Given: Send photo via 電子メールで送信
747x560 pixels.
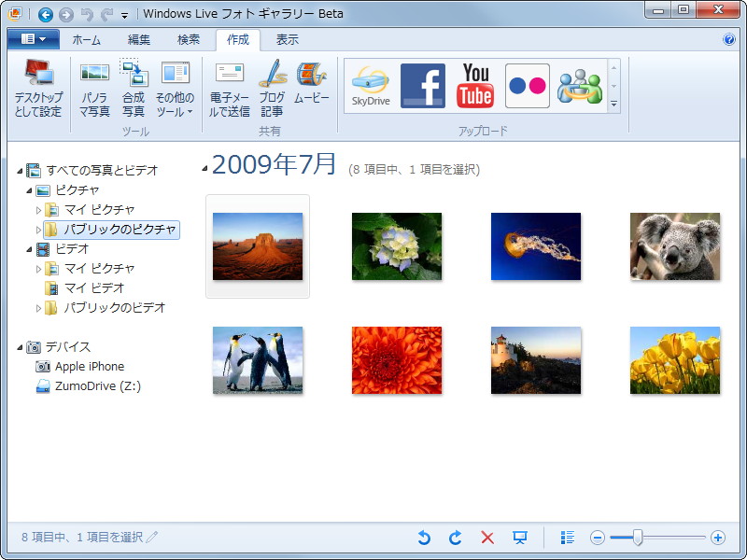Looking at the screenshot, I should tap(229, 89).
